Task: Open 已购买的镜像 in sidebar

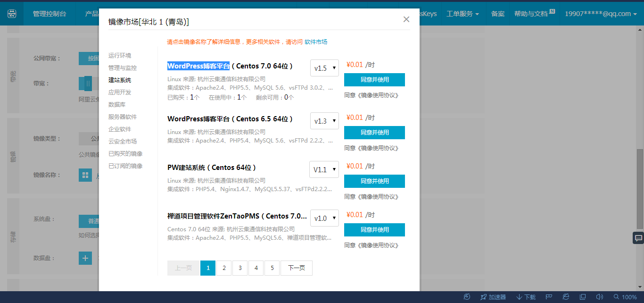Action: pos(125,154)
